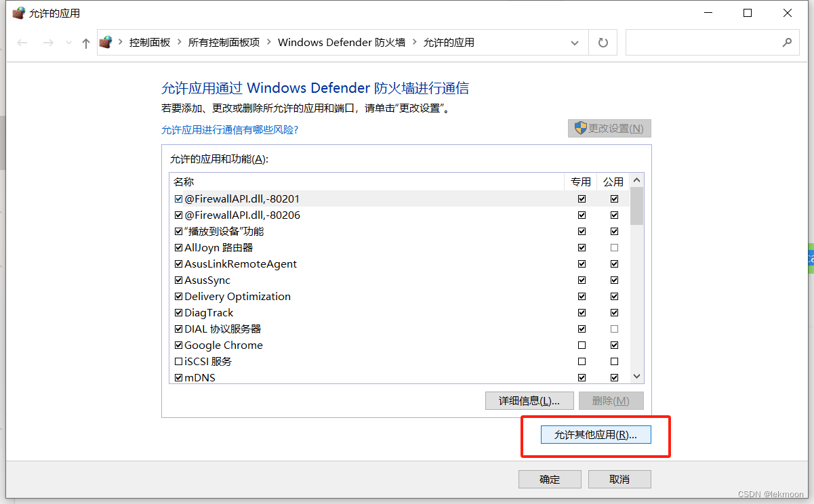The image size is (814, 504).
Task: Click the list scrollbar thumb
Action: pos(636,206)
